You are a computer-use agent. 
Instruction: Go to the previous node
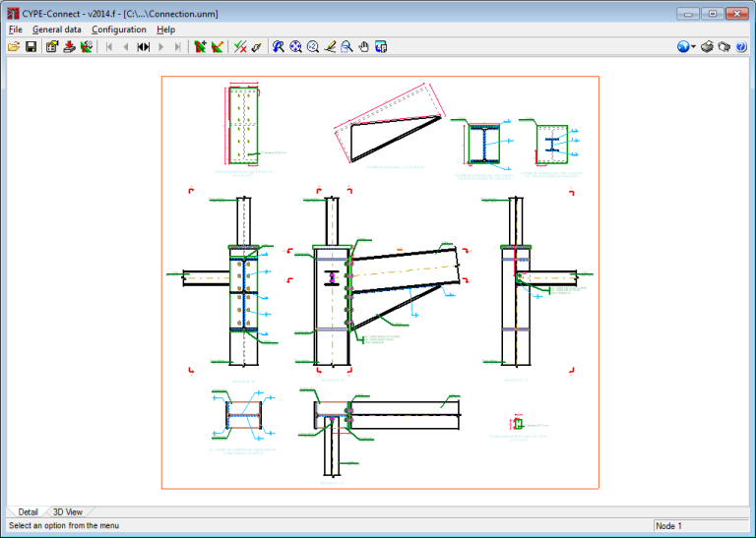(x=126, y=47)
